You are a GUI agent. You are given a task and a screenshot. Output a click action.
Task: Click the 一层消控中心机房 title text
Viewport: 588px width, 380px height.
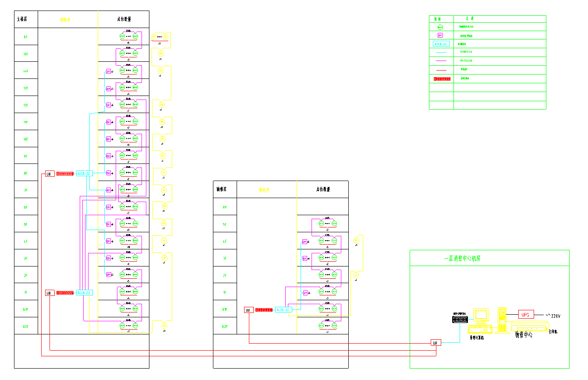pyautogui.click(x=462, y=259)
